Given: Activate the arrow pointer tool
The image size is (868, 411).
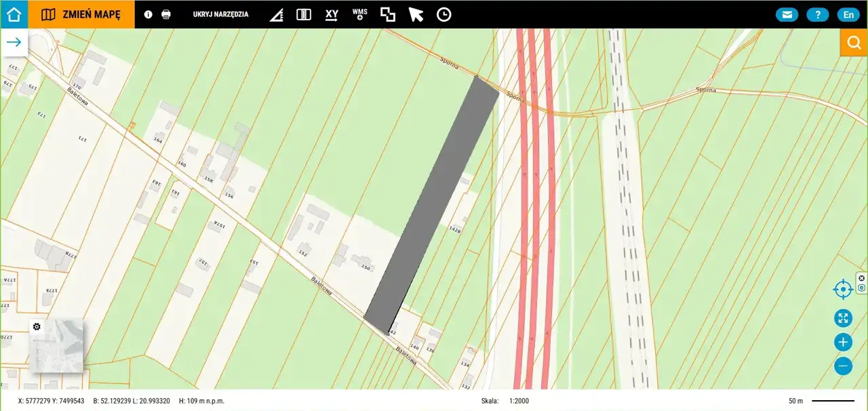Looking at the screenshot, I should point(416,14).
